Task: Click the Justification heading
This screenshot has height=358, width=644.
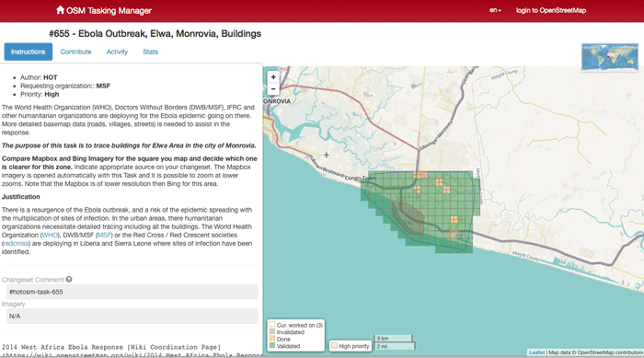Action: 21,197
